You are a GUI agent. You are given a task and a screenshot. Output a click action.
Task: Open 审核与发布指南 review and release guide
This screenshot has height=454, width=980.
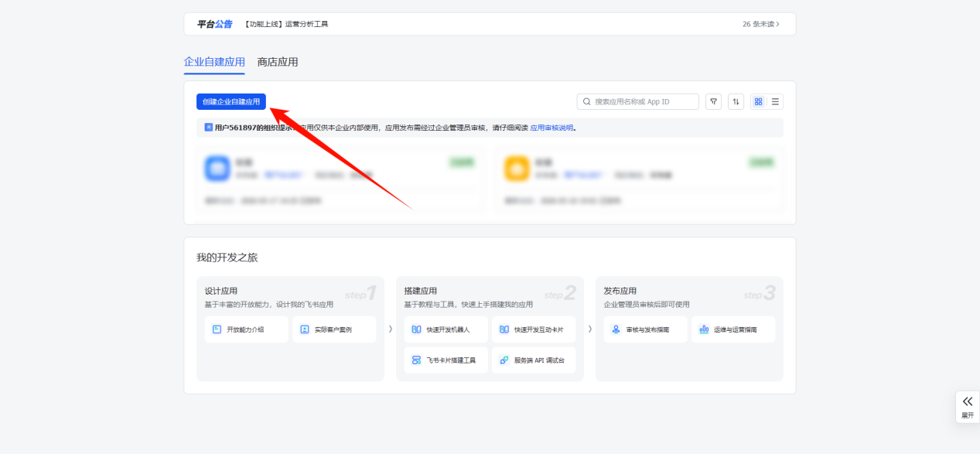click(x=645, y=329)
